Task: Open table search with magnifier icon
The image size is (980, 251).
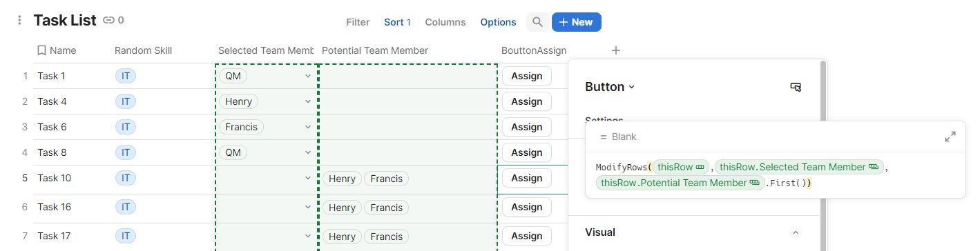Action: pos(537,22)
